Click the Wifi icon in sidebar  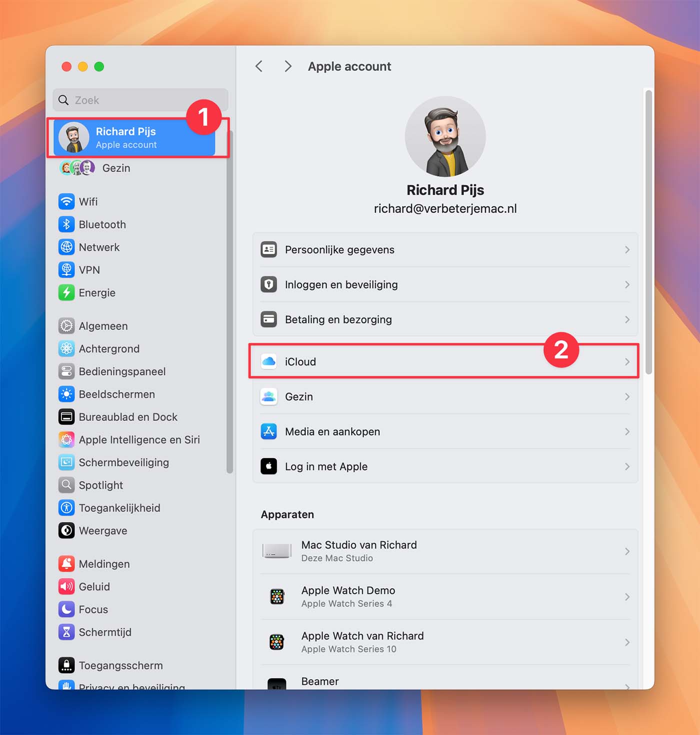click(66, 201)
